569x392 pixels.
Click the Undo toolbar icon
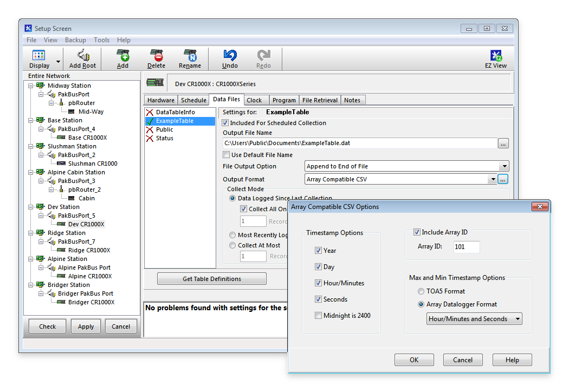(230, 56)
